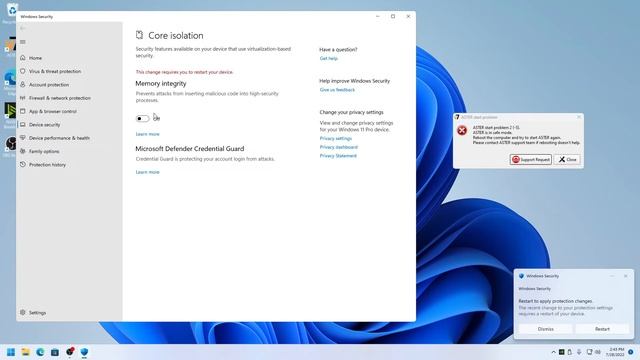Image resolution: width=640 pixels, height=360 pixels.
Task: Click the Account protection person icon
Action: [23, 84]
